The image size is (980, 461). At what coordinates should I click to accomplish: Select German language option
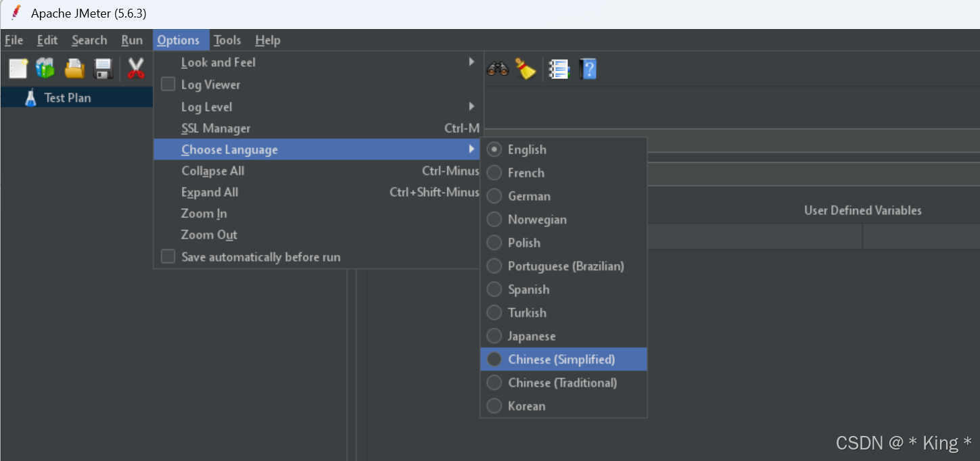pyautogui.click(x=563, y=196)
